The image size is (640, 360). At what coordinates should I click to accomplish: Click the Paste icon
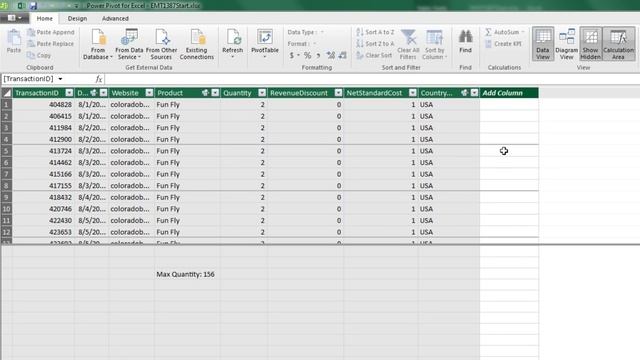13,38
